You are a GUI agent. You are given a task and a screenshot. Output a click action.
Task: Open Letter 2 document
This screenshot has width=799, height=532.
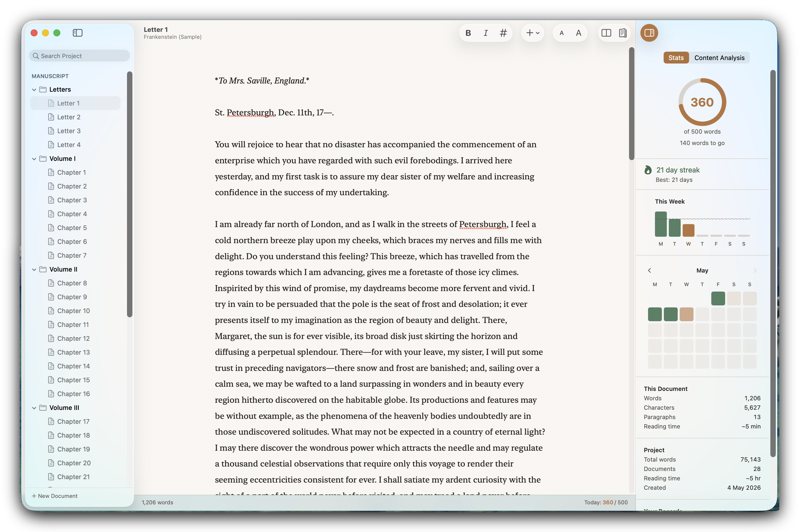(75, 117)
